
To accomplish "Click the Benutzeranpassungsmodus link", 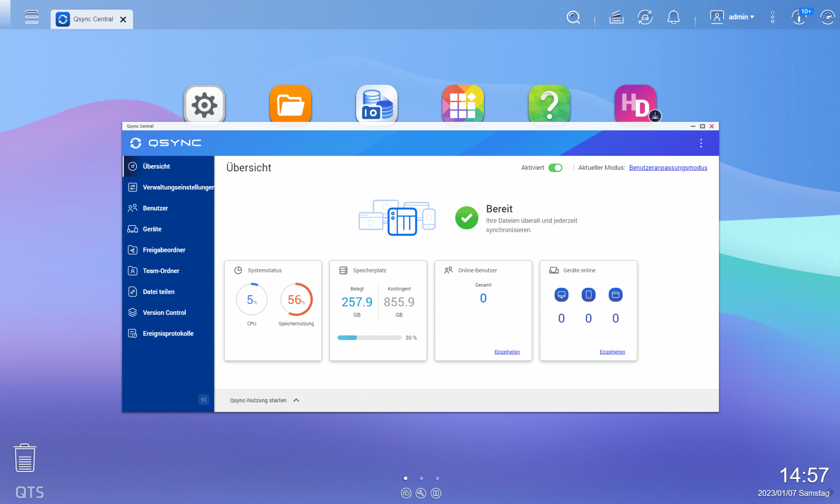I will click(x=668, y=168).
